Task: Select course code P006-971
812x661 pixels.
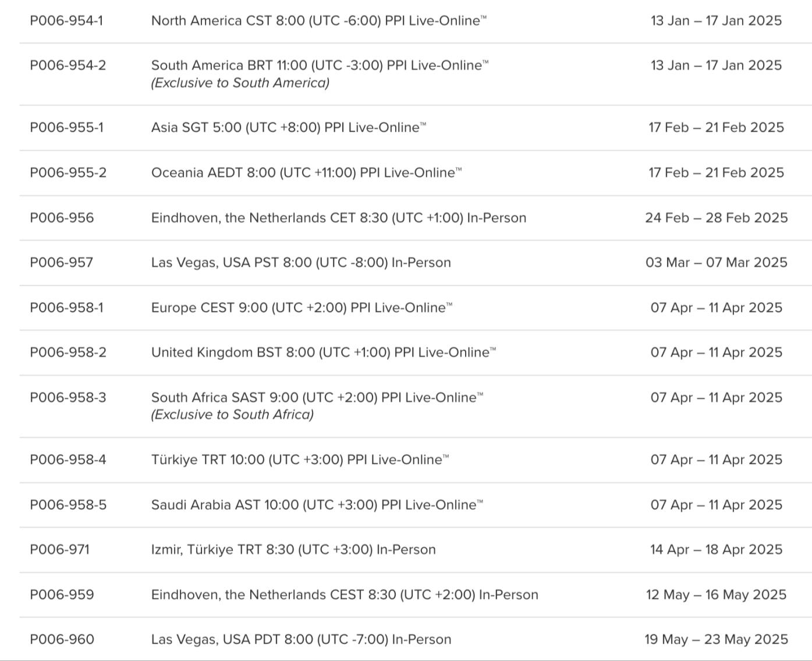Action: click(60, 550)
